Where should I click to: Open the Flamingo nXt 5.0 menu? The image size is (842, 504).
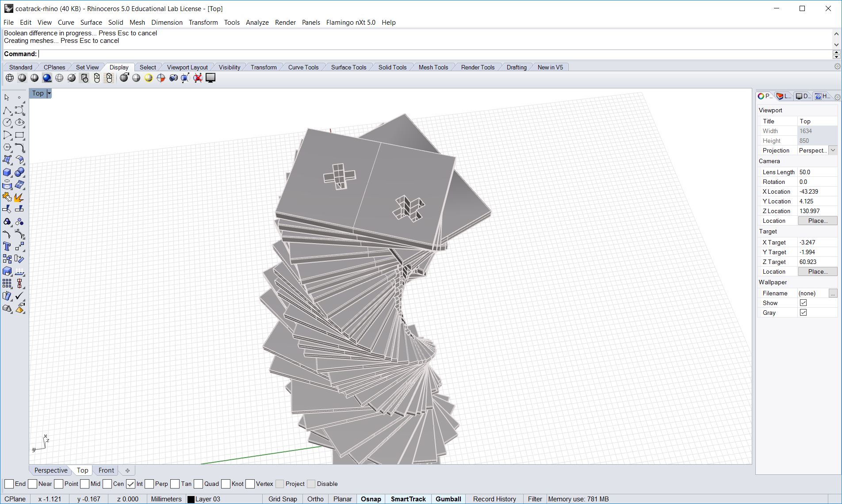[x=351, y=23]
